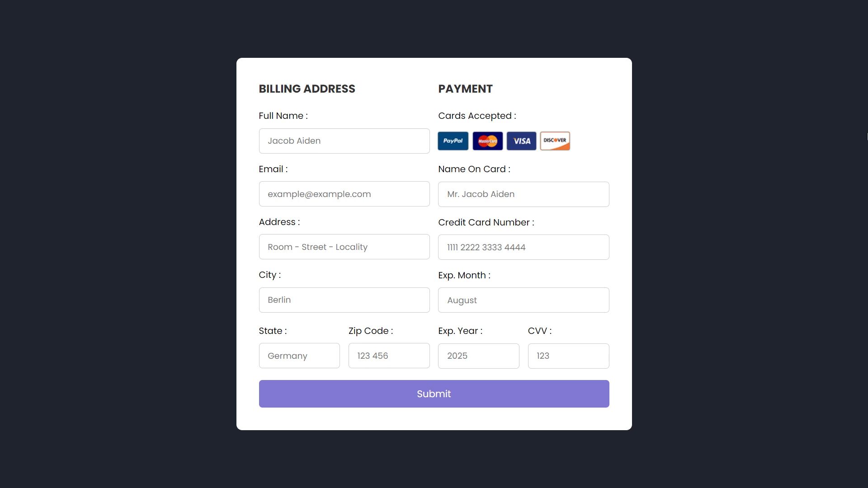The width and height of the screenshot is (868, 488).
Task: Click the Email input field
Action: (x=344, y=194)
